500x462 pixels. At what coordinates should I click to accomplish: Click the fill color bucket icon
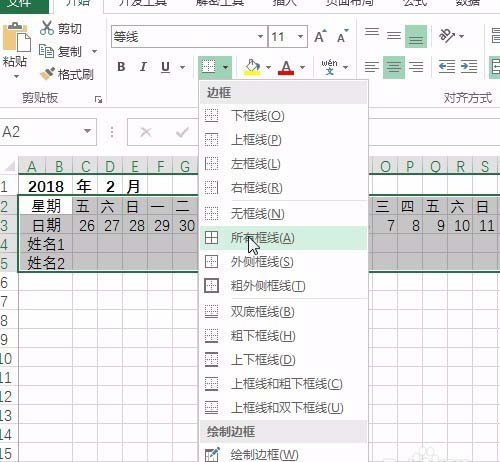(x=252, y=67)
